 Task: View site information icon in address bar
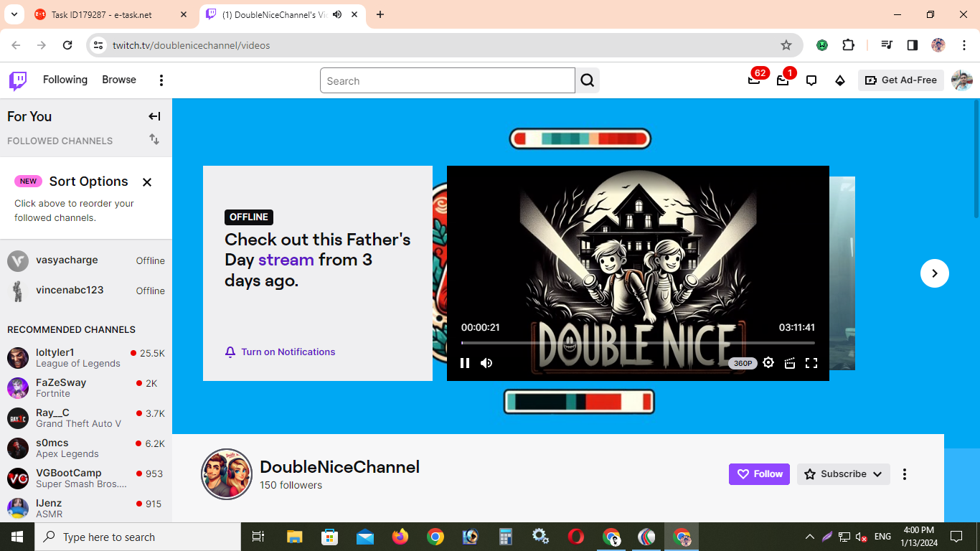(99, 45)
